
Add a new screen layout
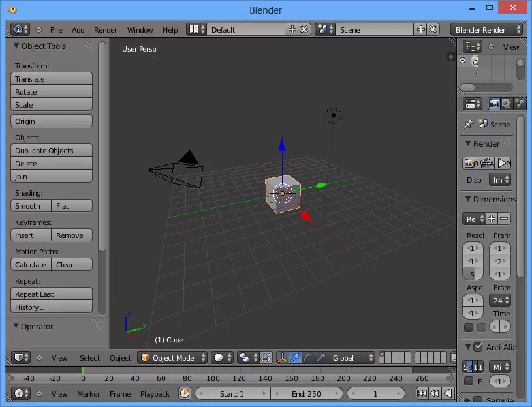tap(292, 30)
